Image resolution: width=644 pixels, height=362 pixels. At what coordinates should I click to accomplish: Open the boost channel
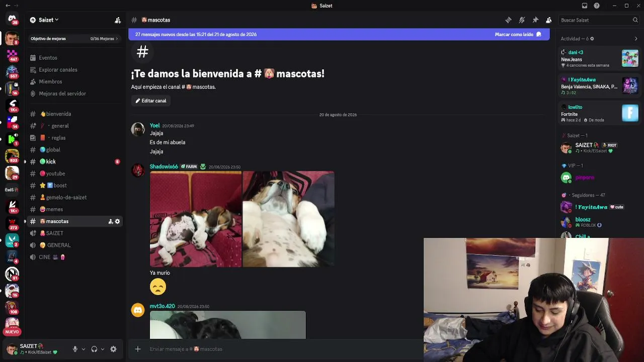point(74,186)
